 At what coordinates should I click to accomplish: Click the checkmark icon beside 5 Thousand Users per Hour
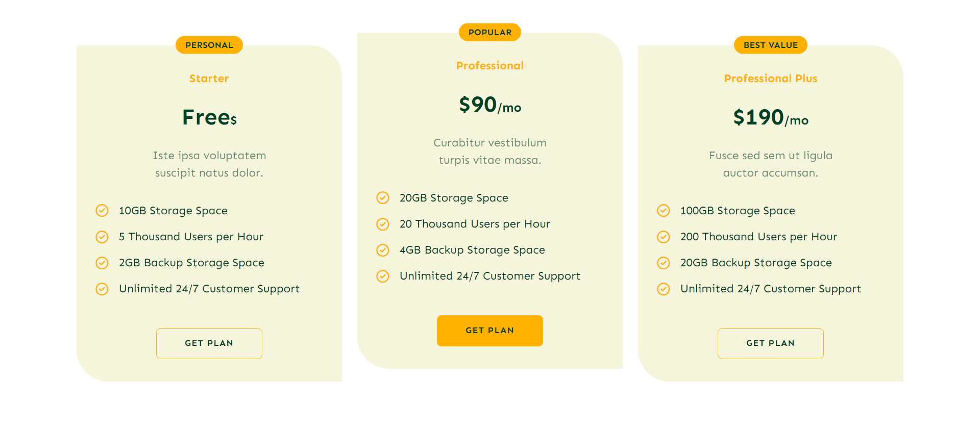click(x=102, y=237)
